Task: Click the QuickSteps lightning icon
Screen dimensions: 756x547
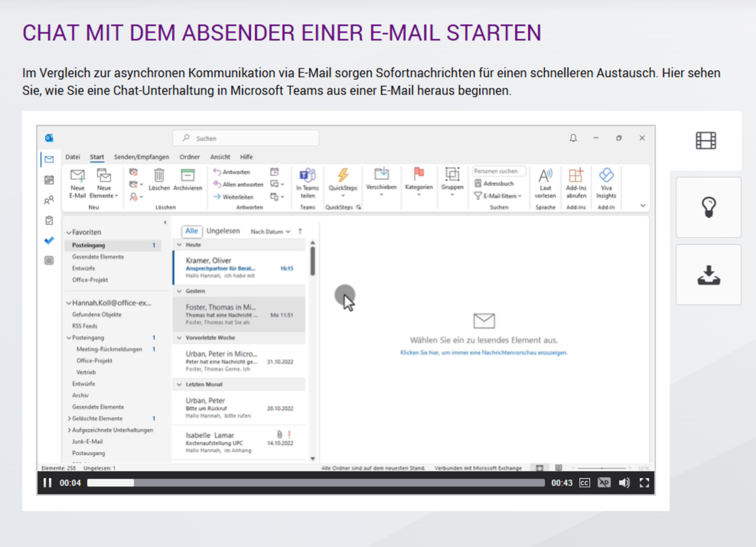Action: point(343,176)
